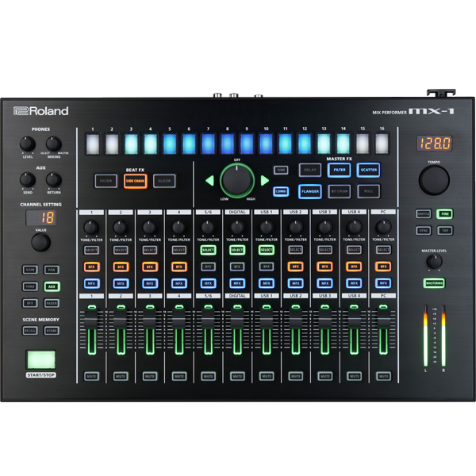
Task: Select the Beat FX FILTER button
Action: (106, 181)
